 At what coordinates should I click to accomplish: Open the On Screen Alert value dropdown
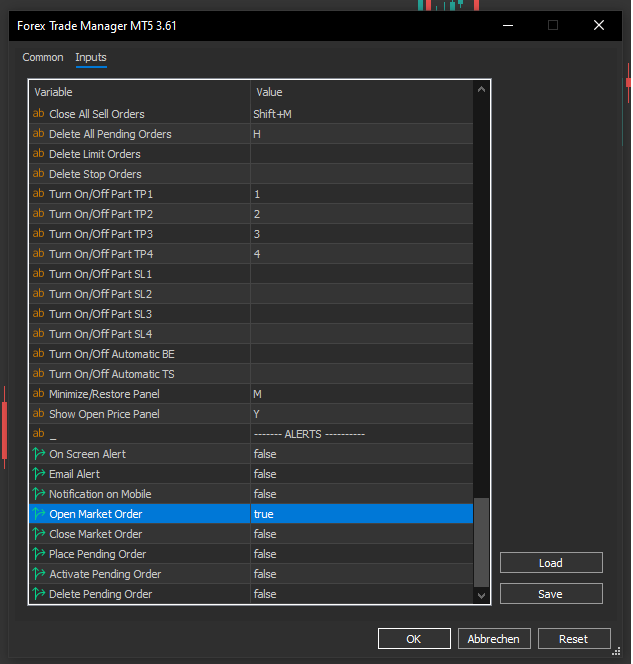pos(362,454)
